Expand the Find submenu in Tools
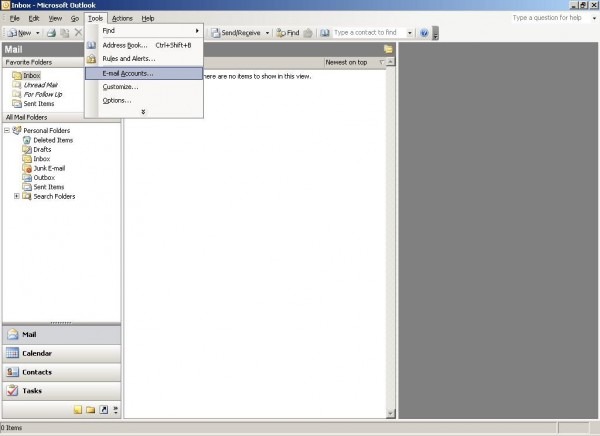Screen dimensions: 600x436 (x=144, y=31)
